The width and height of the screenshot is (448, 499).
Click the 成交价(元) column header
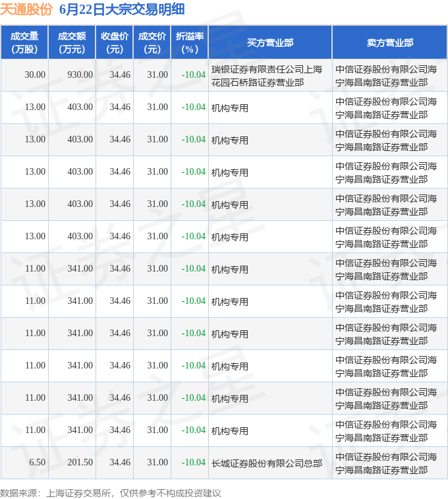click(152, 43)
